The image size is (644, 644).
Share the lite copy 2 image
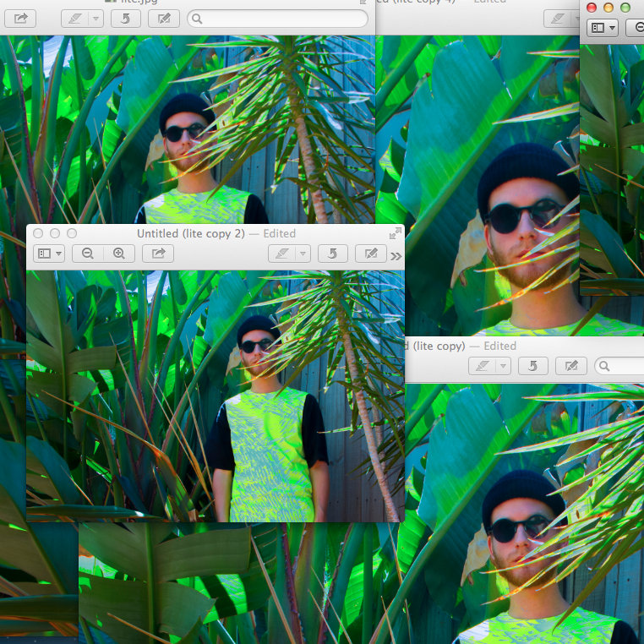[158, 253]
